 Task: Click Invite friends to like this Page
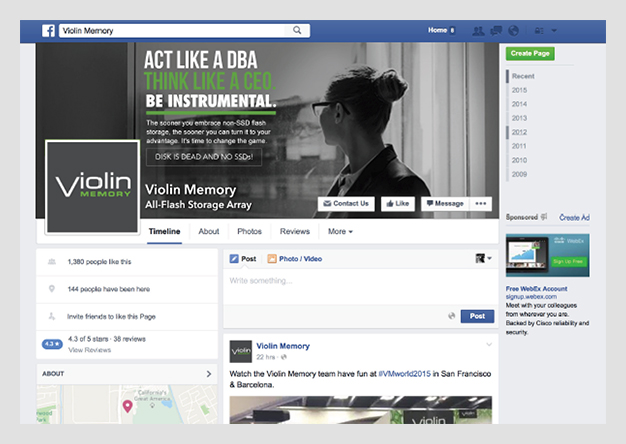pyautogui.click(x=111, y=317)
